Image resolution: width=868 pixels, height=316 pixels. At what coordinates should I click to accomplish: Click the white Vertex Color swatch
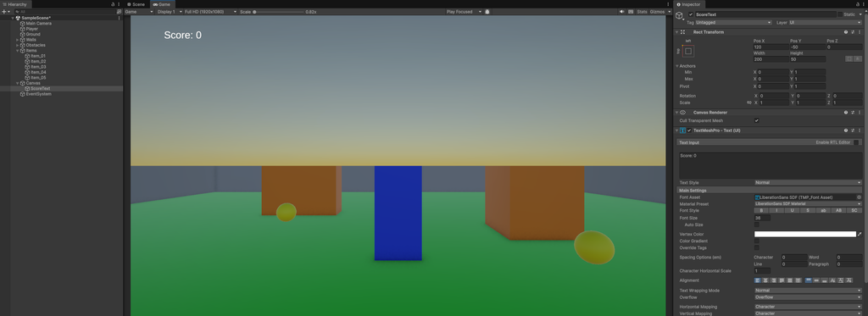click(805, 234)
